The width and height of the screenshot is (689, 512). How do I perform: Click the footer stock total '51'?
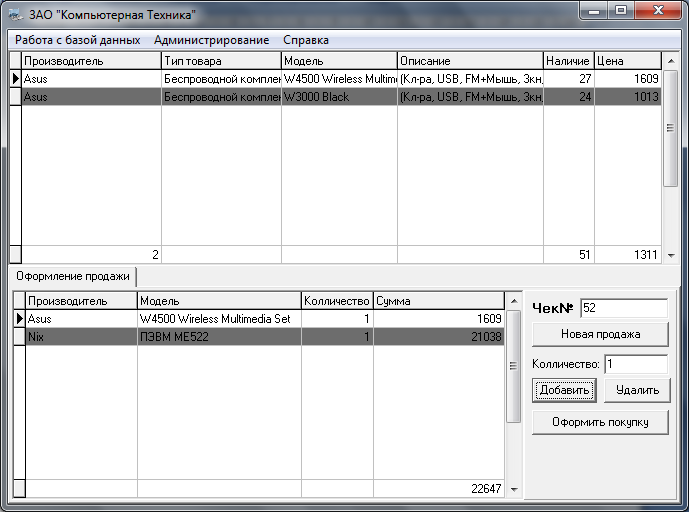click(x=569, y=255)
